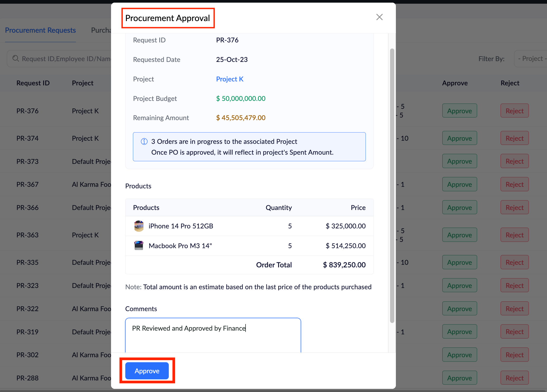The image size is (547, 392).
Task: Reject request PR-322 in the table
Action: [x=514, y=309]
